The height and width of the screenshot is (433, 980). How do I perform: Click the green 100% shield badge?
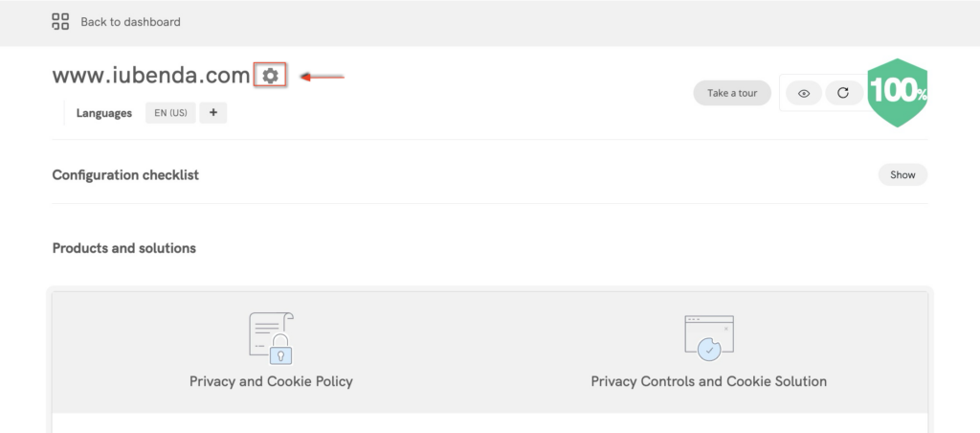tap(898, 93)
